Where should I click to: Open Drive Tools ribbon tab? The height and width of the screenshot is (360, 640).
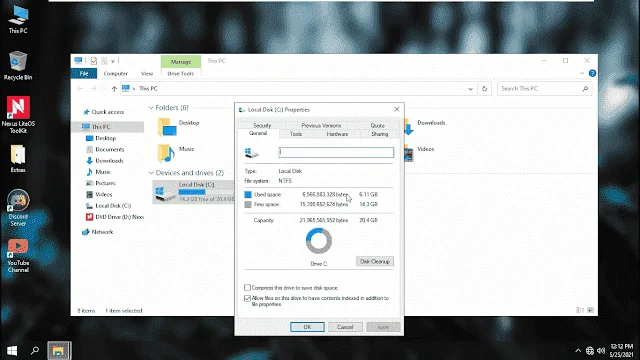181,73
